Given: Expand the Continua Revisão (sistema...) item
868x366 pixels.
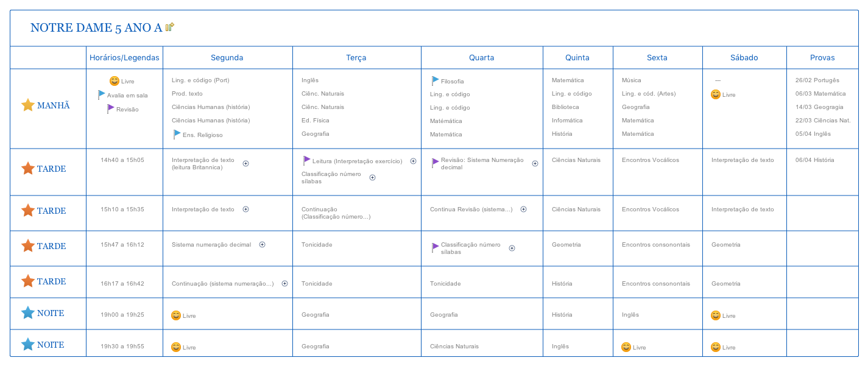Looking at the screenshot, I should point(523,209).
